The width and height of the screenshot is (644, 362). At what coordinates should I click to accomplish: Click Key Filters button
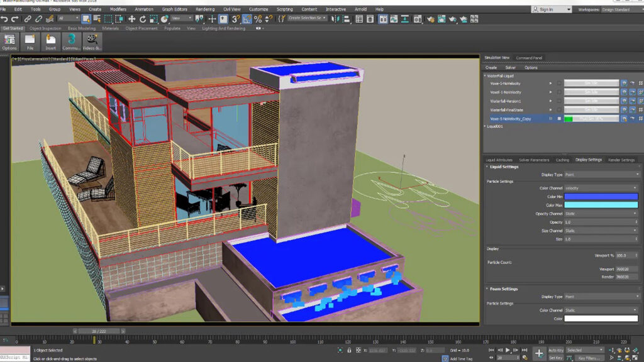tap(589, 358)
